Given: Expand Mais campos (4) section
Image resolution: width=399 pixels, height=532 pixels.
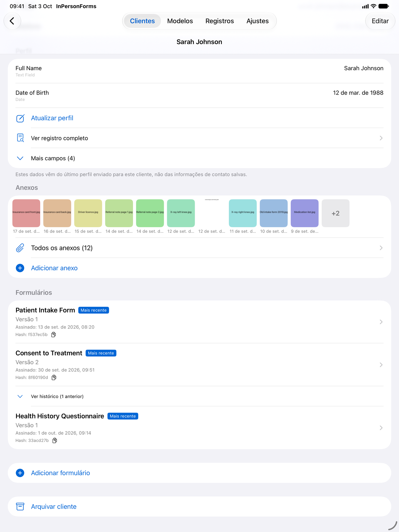Looking at the screenshot, I should tap(199, 158).
